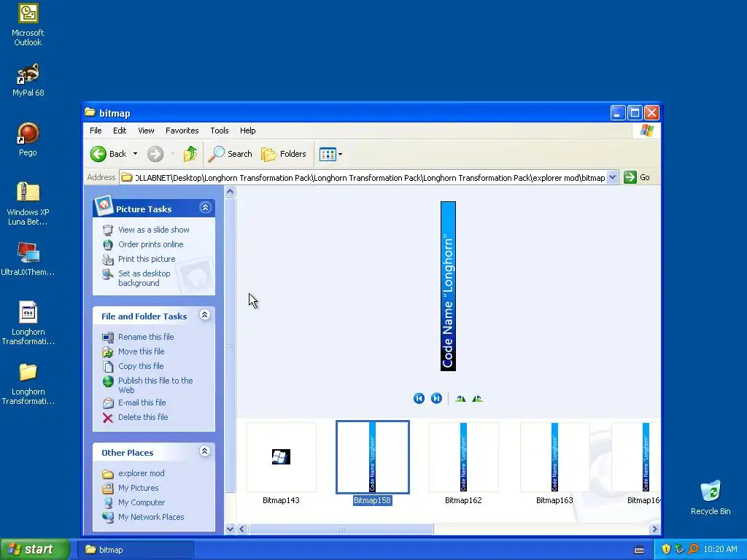Screen dimensions: 747x560
Task: Open the Start menu button
Action: point(35,550)
